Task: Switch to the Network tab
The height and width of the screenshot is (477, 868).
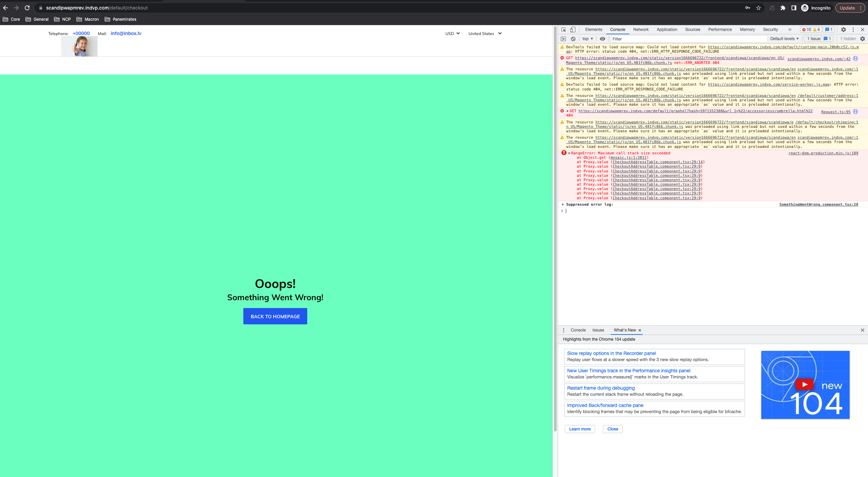Action: coord(641,30)
